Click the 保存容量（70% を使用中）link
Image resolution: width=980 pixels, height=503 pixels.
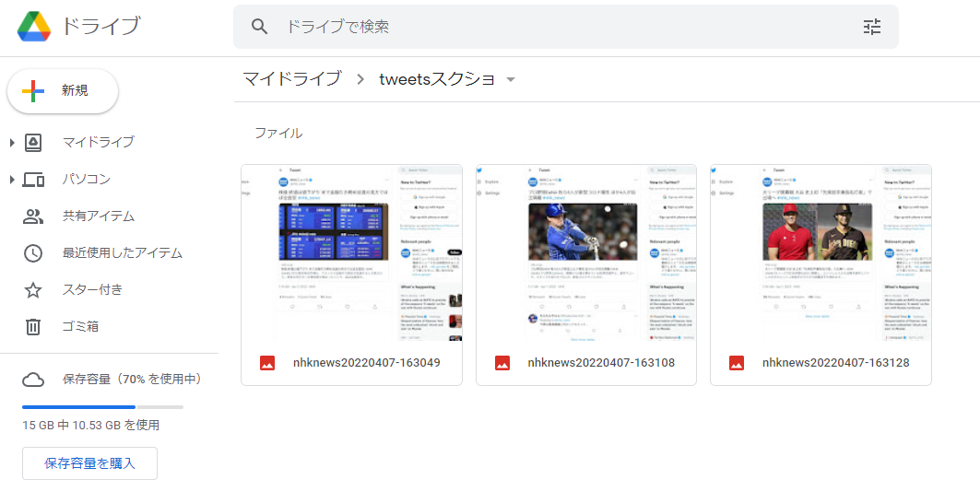[x=133, y=380]
